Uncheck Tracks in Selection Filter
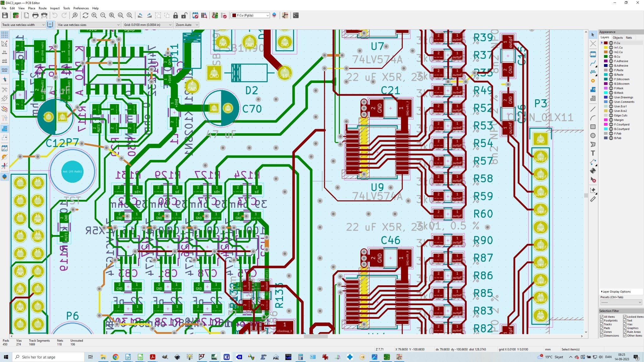644x362 pixels. coord(602,324)
